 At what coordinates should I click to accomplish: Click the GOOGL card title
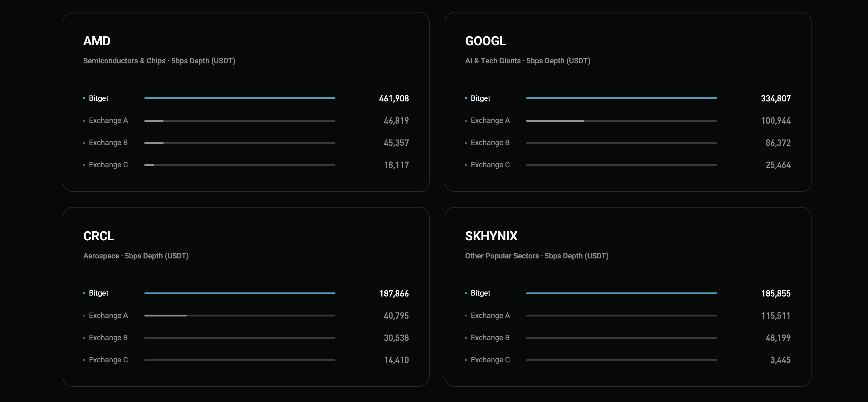(x=485, y=41)
